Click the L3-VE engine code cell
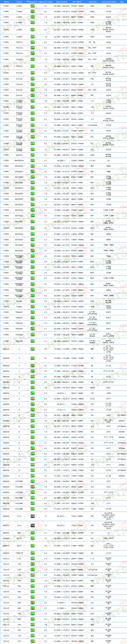This screenshot has width=127, height=644. click(108, 553)
